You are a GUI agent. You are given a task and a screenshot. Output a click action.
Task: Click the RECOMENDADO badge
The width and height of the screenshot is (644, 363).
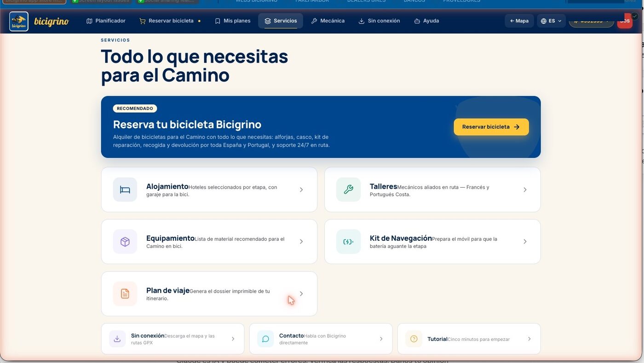[x=135, y=109]
